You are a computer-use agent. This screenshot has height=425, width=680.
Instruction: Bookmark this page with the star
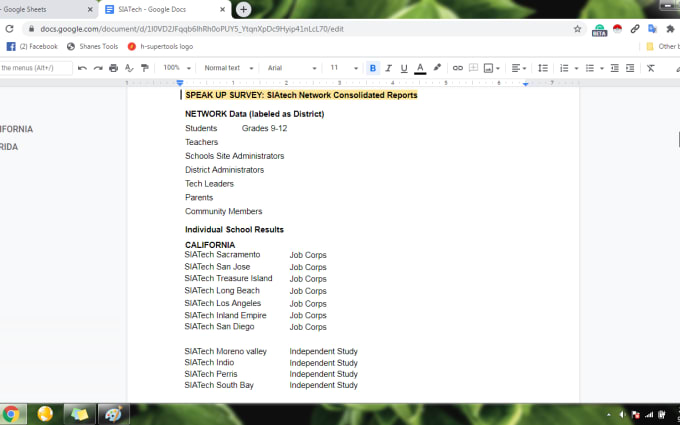coord(577,29)
